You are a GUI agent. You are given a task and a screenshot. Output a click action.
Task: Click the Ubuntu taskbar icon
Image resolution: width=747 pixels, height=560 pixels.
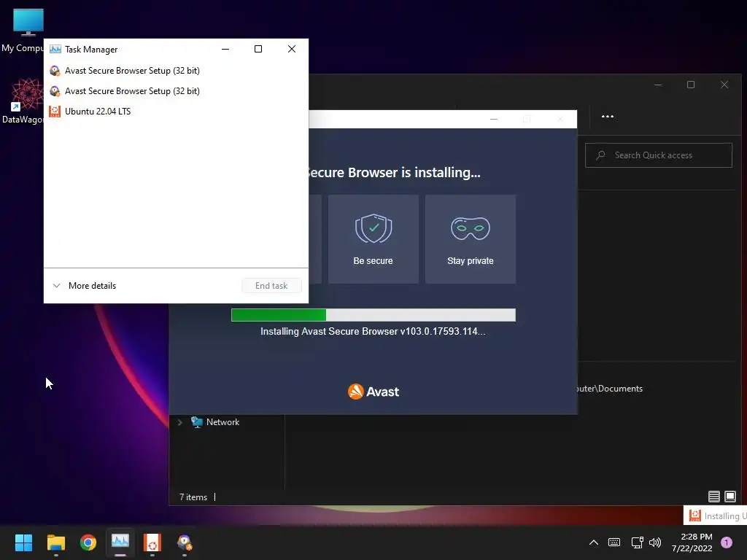(152, 542)
